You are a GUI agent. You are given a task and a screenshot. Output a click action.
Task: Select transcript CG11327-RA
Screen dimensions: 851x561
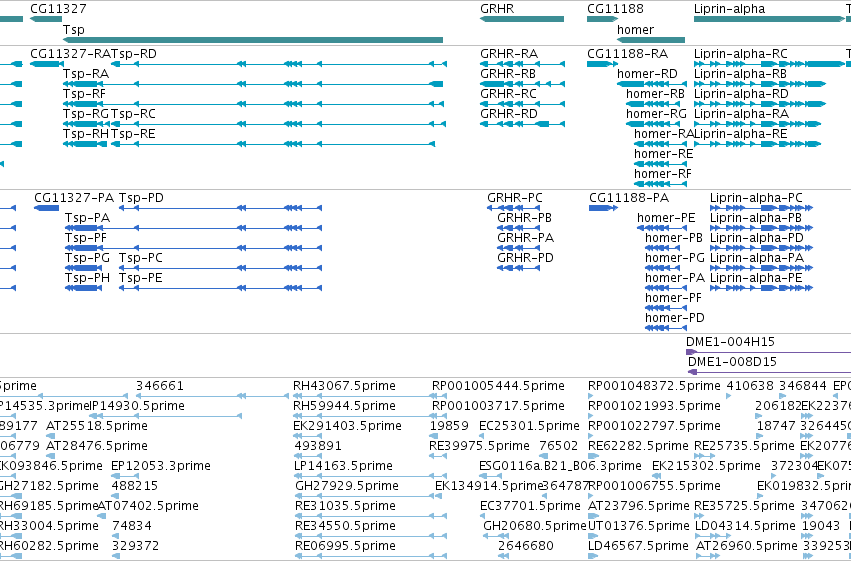(x=70, y=54)
